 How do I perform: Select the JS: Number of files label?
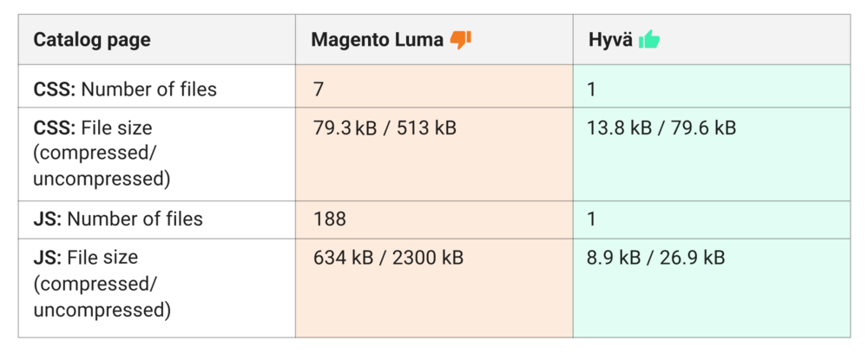118,219
